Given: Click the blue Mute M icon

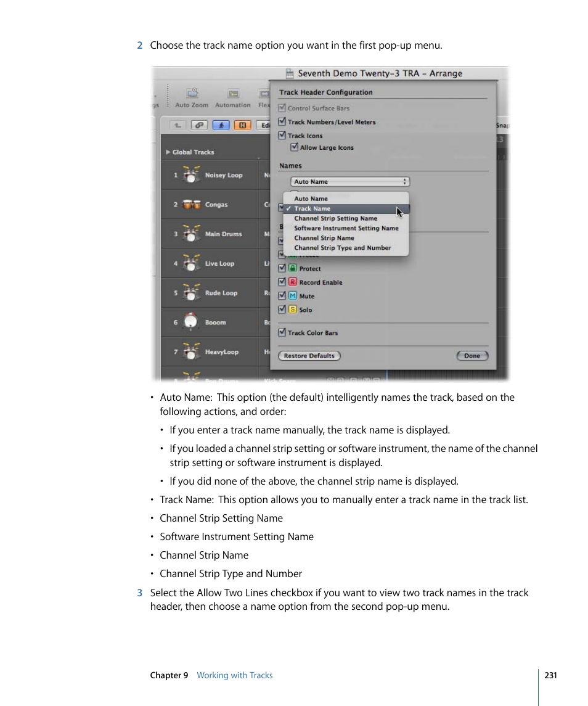Looking at the screenshot, I should click(x=293, y=296).
